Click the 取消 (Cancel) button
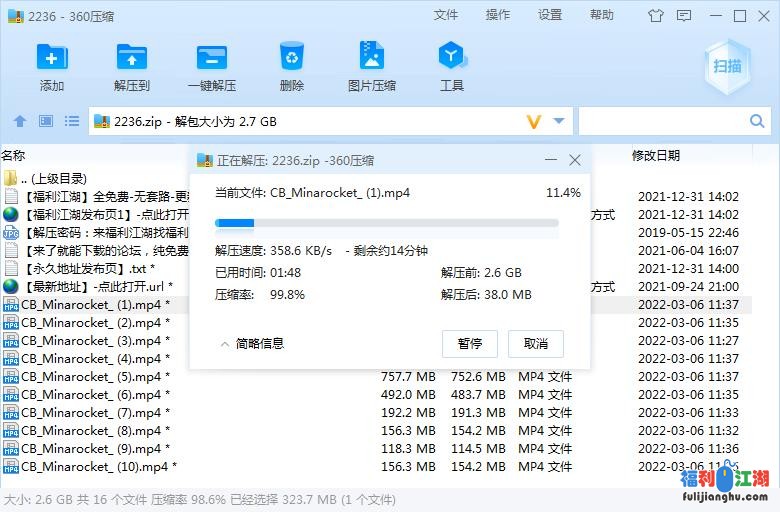 536,343
